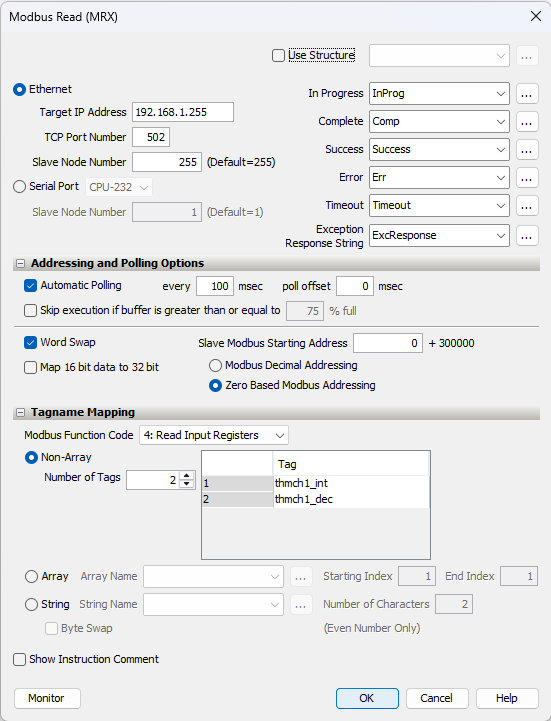
Task: Open browse button next to Timeout field
Action: tap(527, 206)
